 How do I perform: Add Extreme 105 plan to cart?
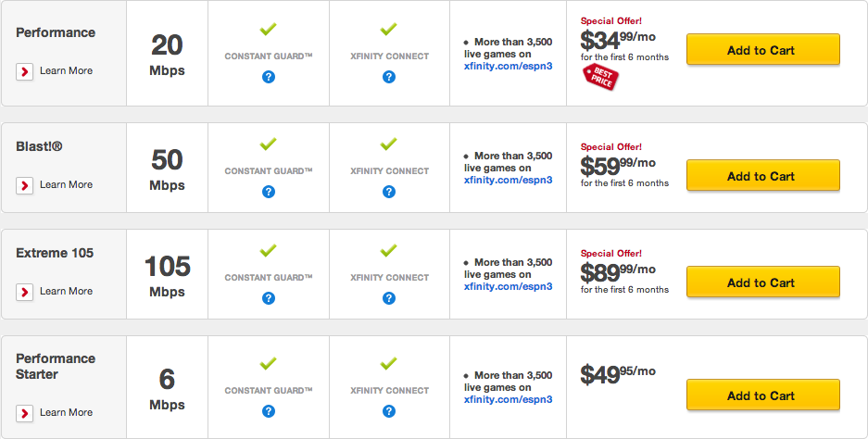(x=762, y=282)
